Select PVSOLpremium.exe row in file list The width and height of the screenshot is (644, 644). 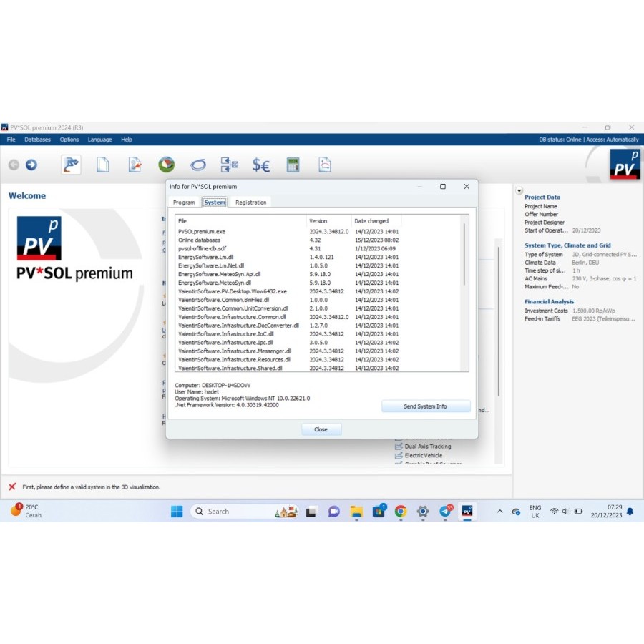(x=288, y=232)
